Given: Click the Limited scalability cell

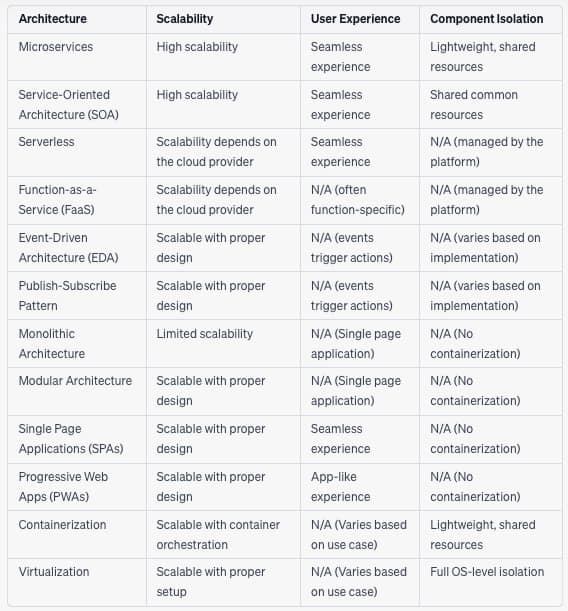Looking at the screenshot, I should (x=205, y=334).
